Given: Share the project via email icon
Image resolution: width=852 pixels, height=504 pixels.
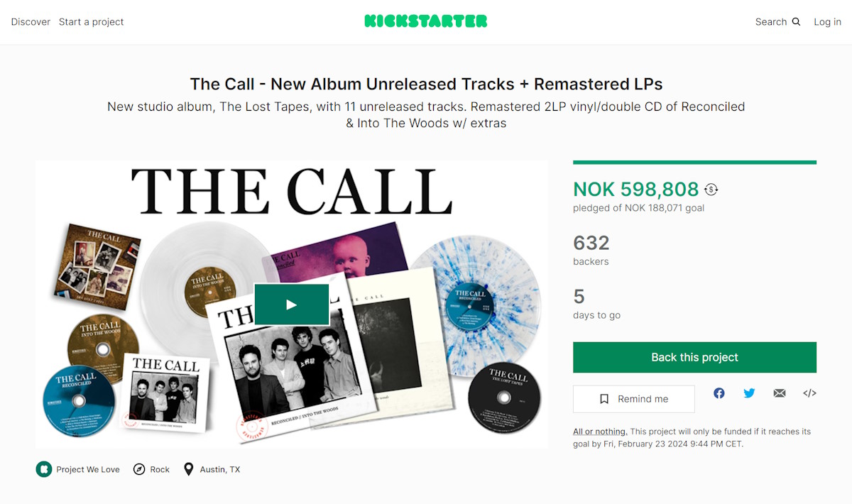Looking at the screenshot, I should click(x=780, y=393).
